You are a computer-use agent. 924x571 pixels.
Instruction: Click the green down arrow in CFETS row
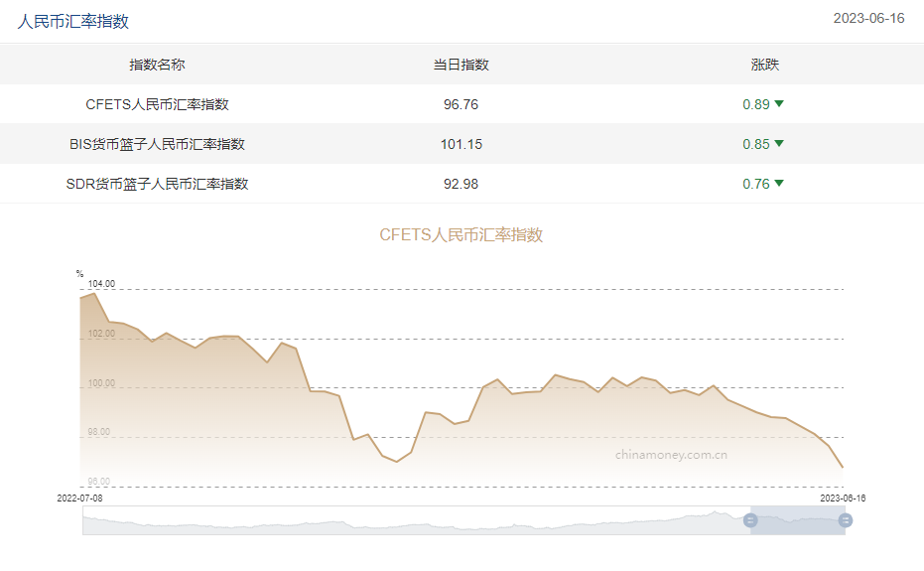pyautogui.click(x=779, y=104)
